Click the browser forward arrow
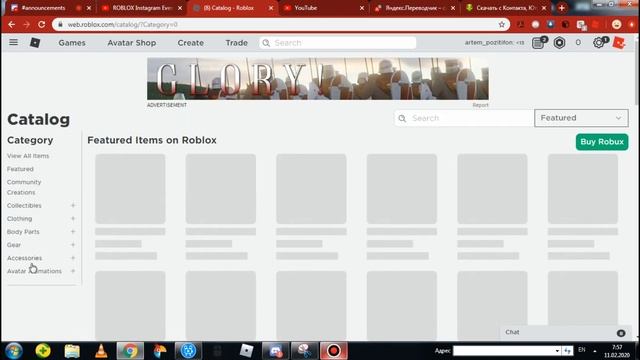 (x=27, y=24)
